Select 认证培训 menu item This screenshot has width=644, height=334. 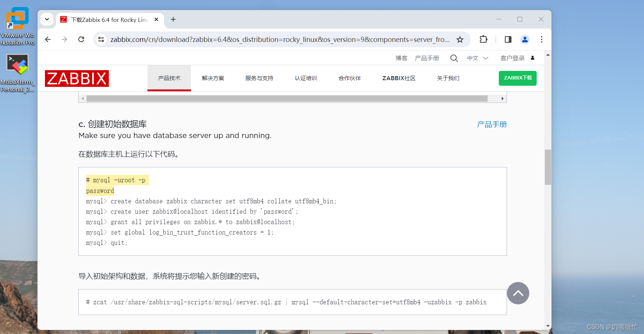click(x=306, y=78)
